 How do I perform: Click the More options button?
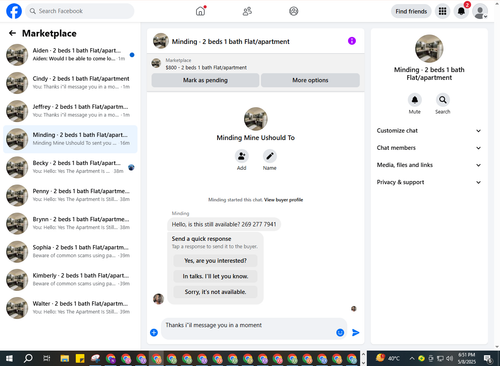pos(310,80)
